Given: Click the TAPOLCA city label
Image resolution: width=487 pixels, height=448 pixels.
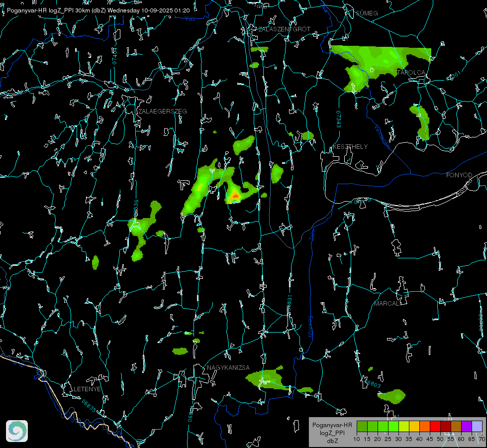Looking at the screenshot, I should [x=411, y=73].
